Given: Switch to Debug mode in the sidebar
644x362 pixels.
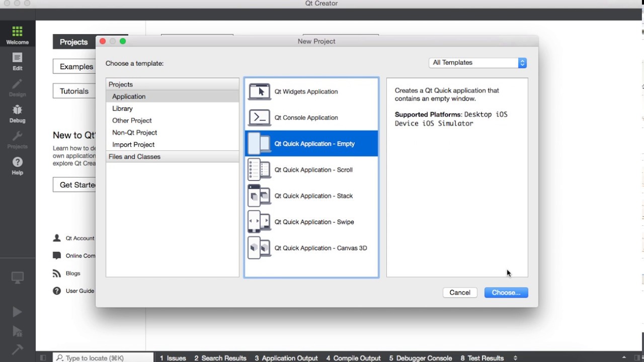Looking at the screenshot, I should pyautogui.click(x=18, y=114).
